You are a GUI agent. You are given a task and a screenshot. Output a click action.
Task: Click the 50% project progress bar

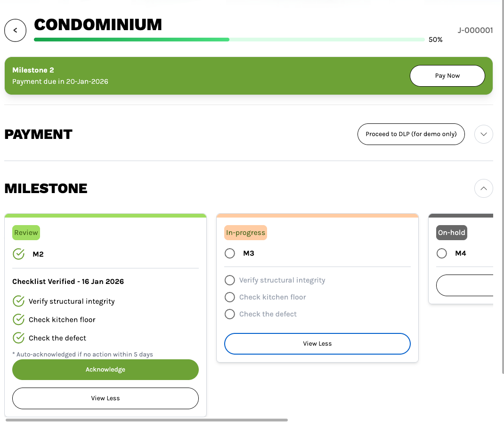pyautogui.click(x=229, y=40)
